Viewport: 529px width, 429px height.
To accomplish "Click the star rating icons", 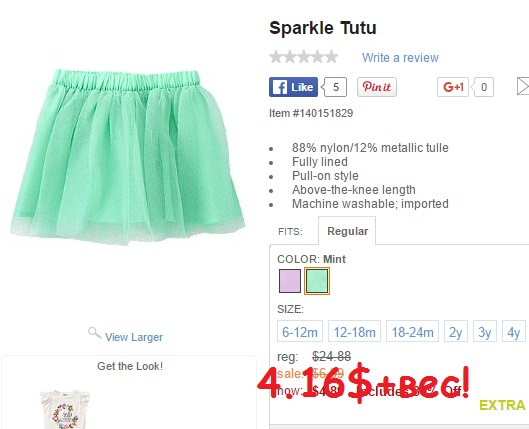I will coord(304,57).
